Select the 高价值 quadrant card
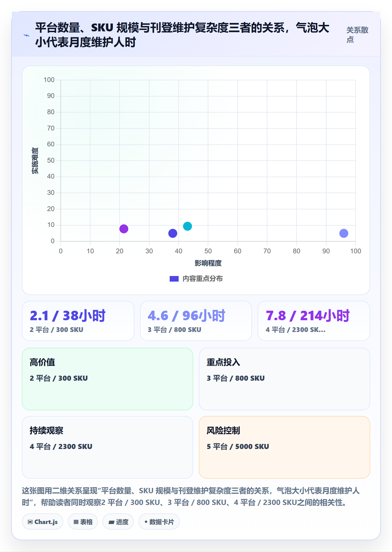Image resolution: width=392 pixels, height=552 pixels. point(108,379)
